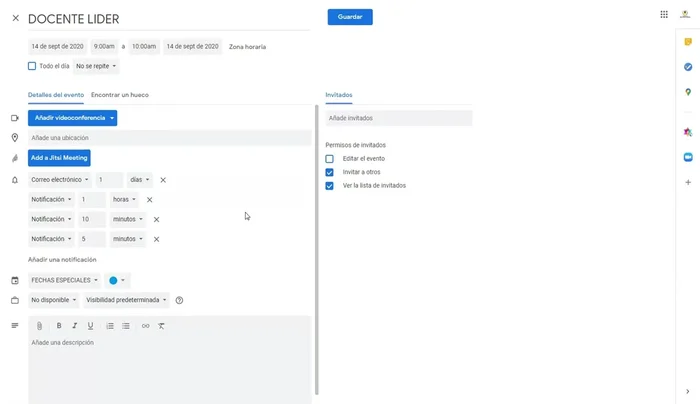Toggle the Todo el día checkbox
Viewport: 700px width, 404px height.
32,66
